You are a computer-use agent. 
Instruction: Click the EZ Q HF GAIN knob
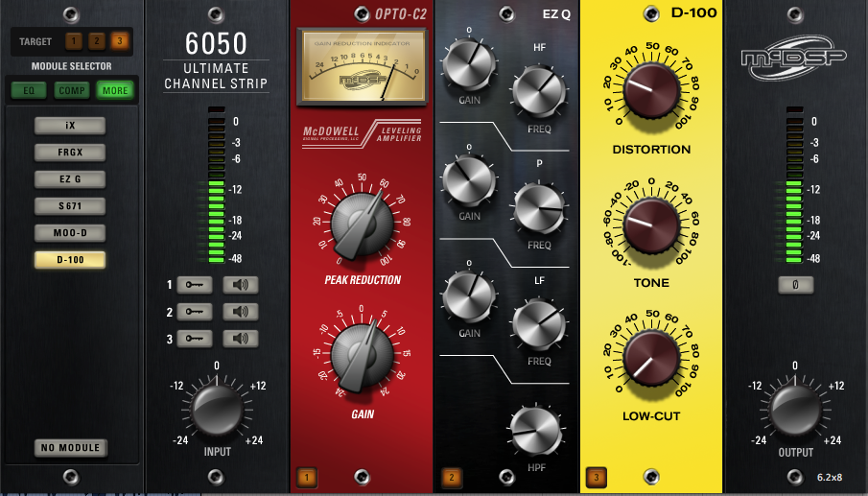point(469,64)
